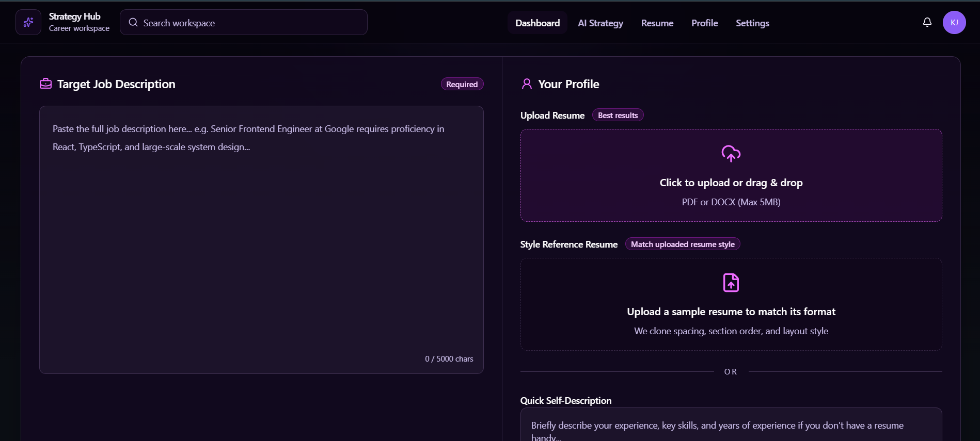
Task: Click the Required badge
Action: pos(462,84)
